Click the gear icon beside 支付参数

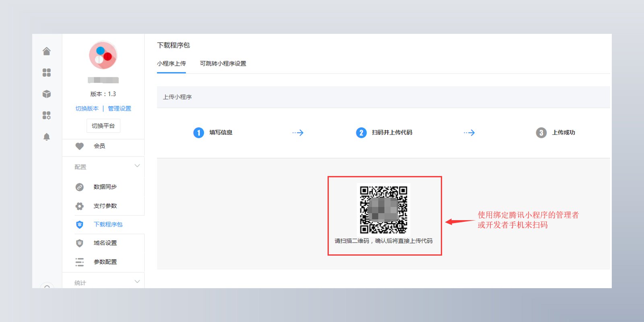coord(80,206)
